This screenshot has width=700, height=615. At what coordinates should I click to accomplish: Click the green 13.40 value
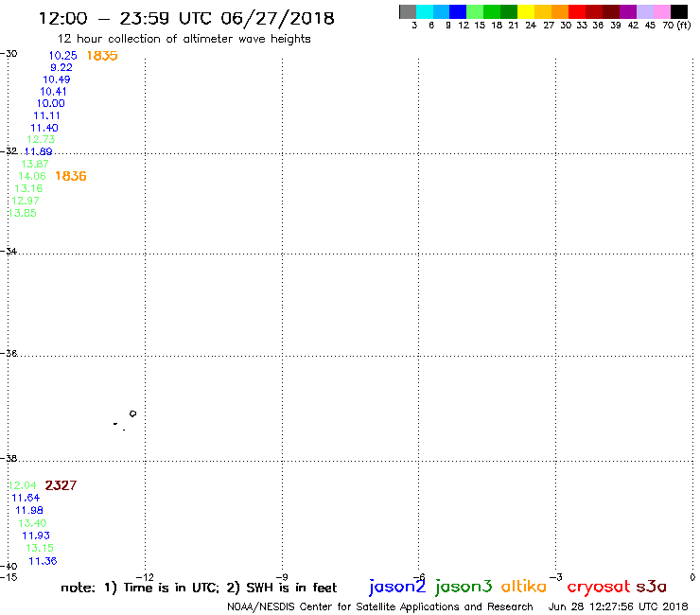click(x=32, y=523)
